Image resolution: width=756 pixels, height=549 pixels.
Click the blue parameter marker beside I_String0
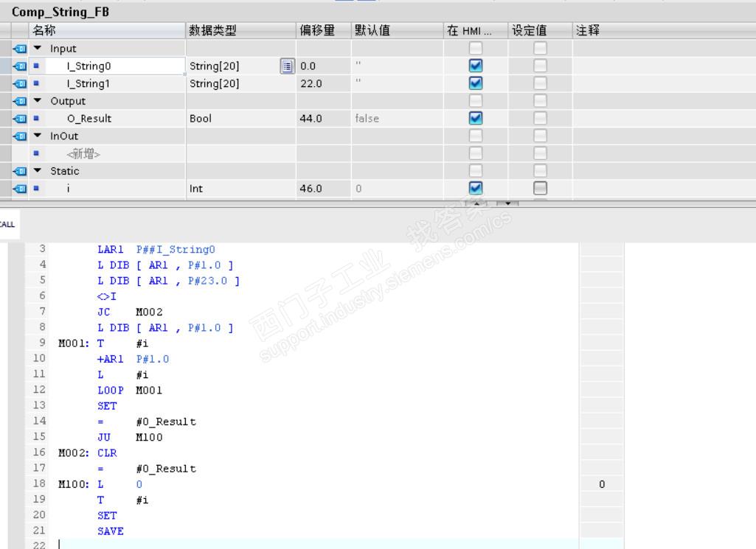point(36,66)
